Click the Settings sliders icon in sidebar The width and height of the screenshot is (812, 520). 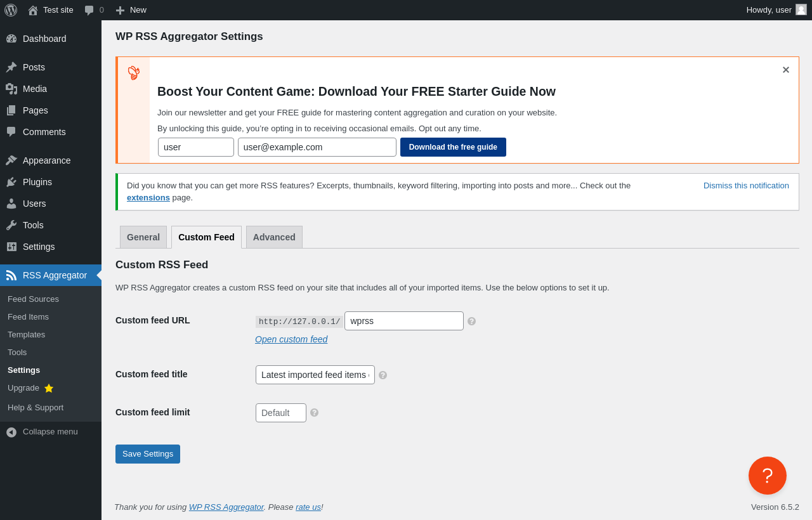[x=11, y=247]
